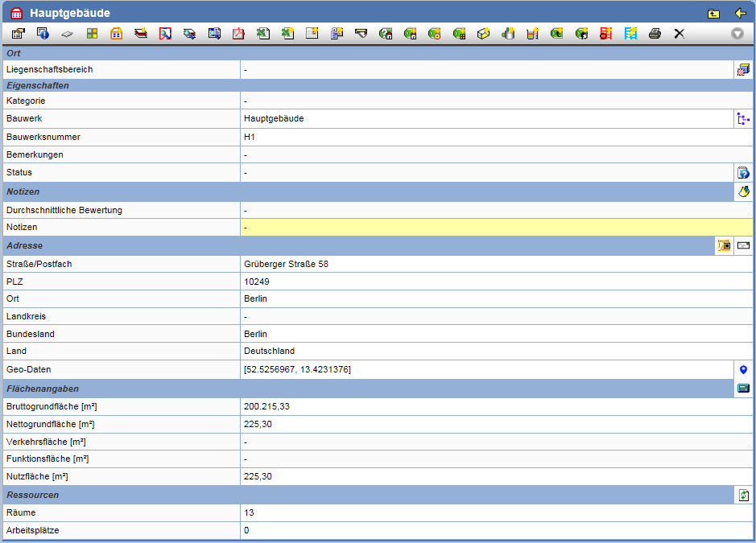Open the Bauwerk hierarchy tree icon
This screenshot has width=756, height=543.
click(x=743, y=119)
